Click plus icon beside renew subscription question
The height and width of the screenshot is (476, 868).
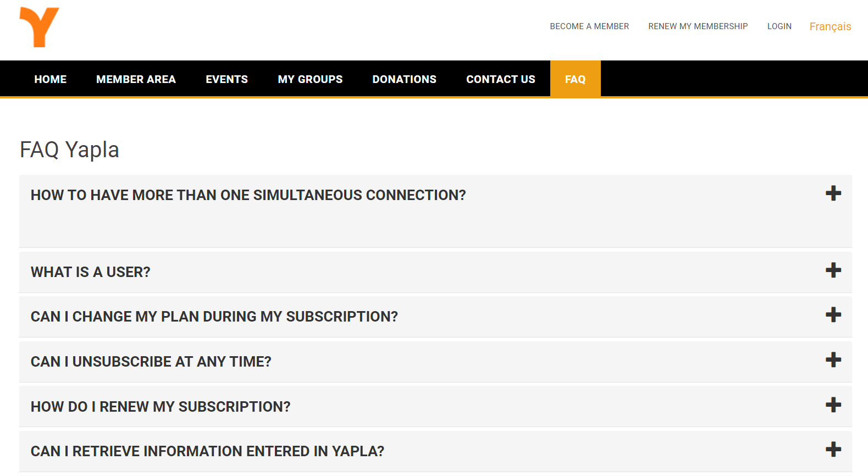pos(833,405)
